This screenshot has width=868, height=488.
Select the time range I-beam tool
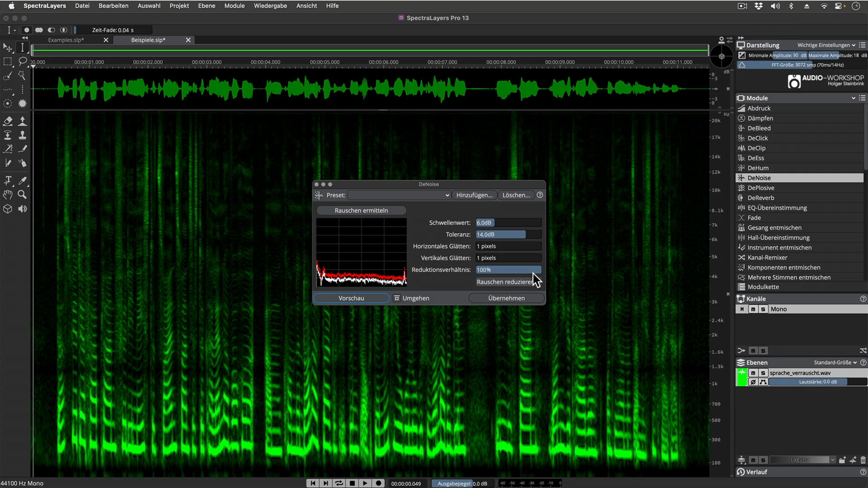[22, 47]
